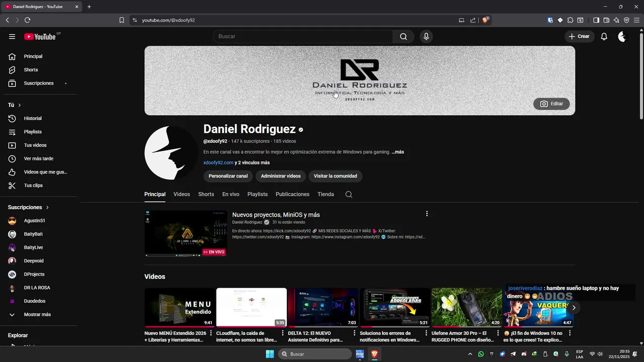Expand Suscripciones section heading
Viewport: 644px width, 362px height.
pos(29,207)
